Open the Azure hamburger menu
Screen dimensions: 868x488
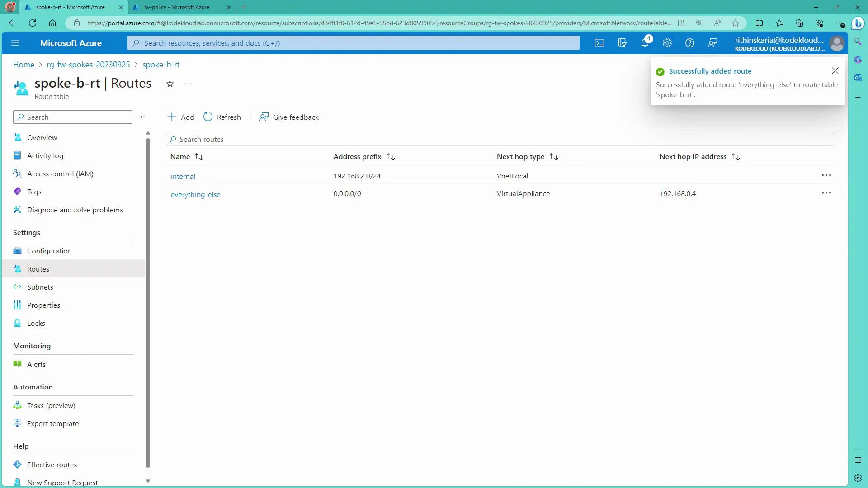click(16, 43)
